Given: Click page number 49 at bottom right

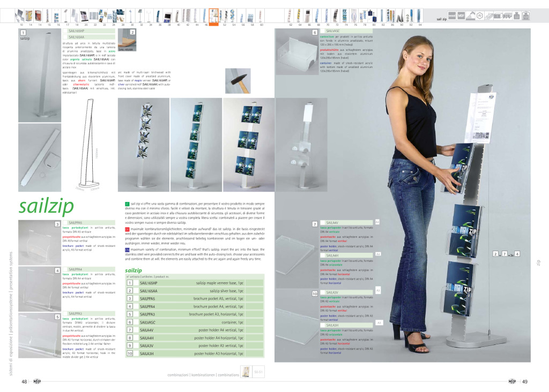Looking at the screenshot, I should click(524, 381).
